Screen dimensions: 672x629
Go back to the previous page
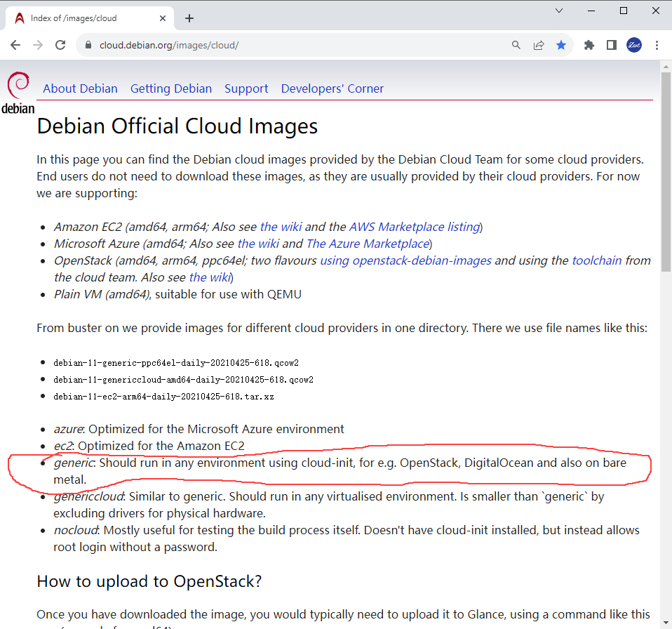15,45
